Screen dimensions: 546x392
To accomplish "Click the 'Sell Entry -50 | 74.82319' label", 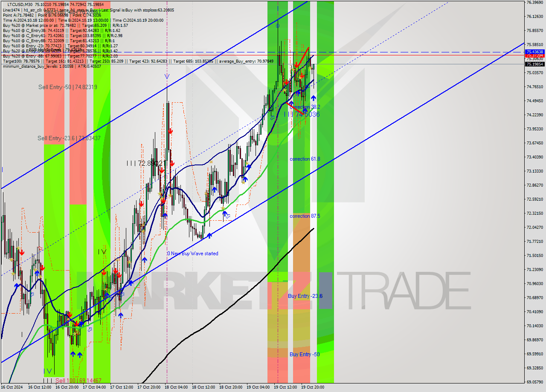I will [67, 87].
